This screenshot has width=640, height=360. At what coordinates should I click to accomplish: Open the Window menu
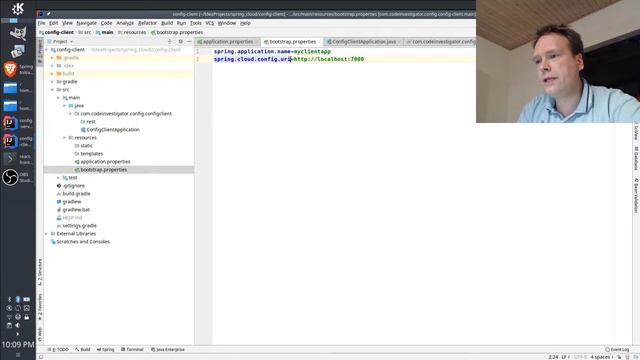pos(227,23)
